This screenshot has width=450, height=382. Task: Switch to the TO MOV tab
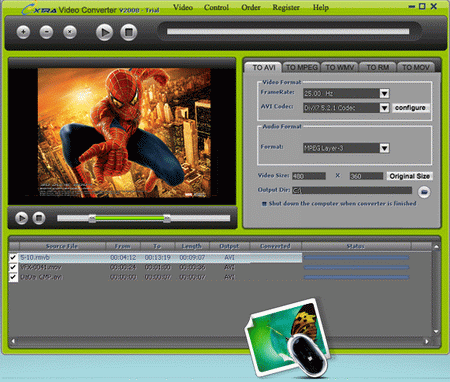(x=416, y=68)
